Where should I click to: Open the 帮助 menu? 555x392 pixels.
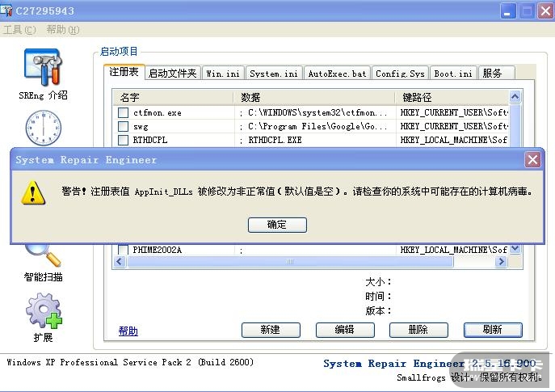[x=63, y=30]
